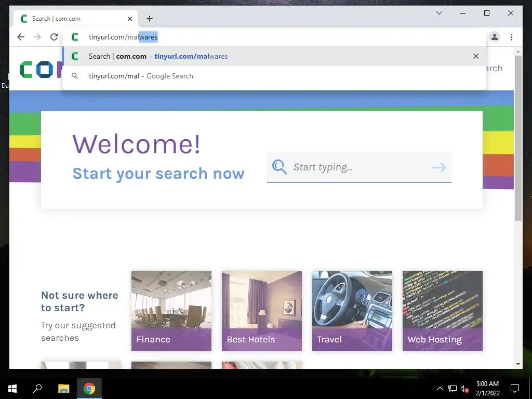Reload the current page
532x399 pixels.
(54, 37)
